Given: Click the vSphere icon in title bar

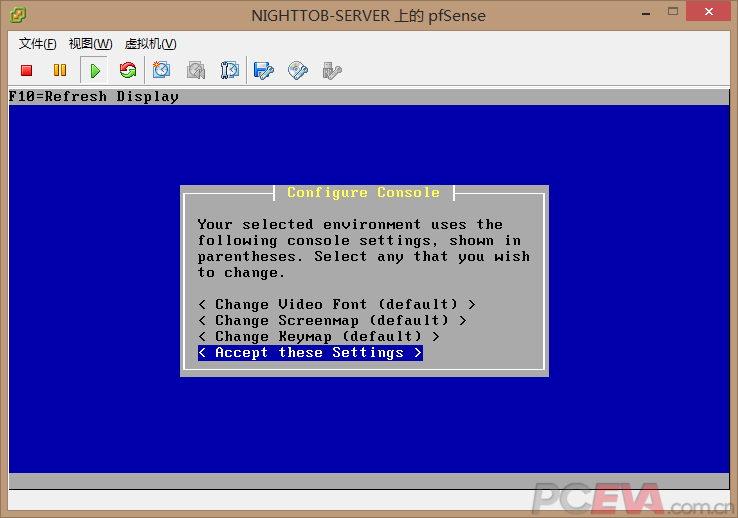Looking at the screenshot, I should (x=19, y=13).
